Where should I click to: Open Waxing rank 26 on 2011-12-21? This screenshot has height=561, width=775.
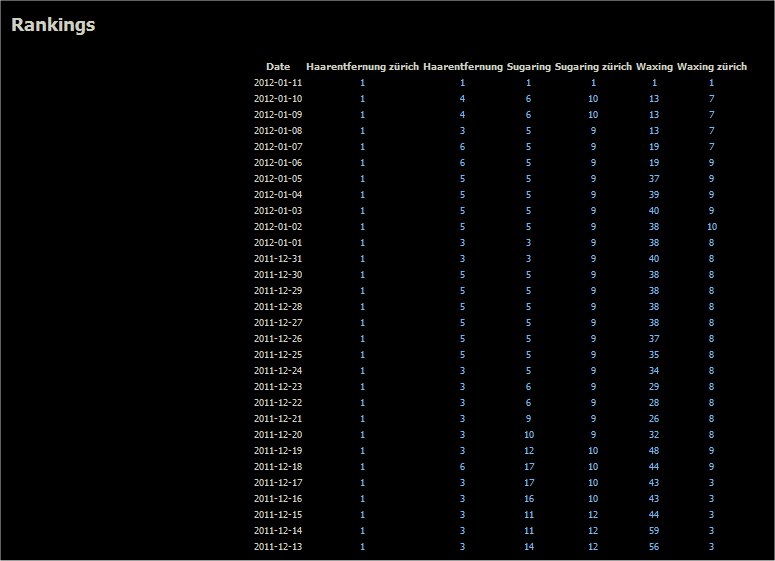click(x=654, y=419)
